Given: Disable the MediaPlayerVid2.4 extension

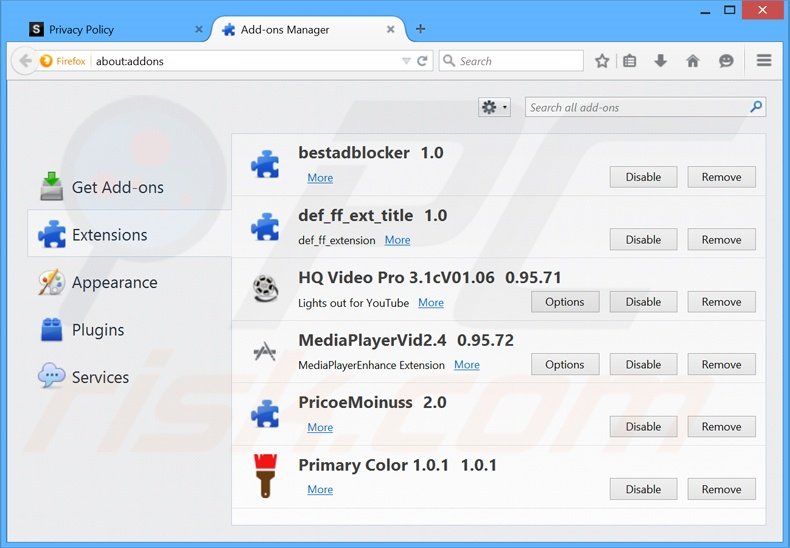Looking at the screenshot, I should [x=643, y=364].
